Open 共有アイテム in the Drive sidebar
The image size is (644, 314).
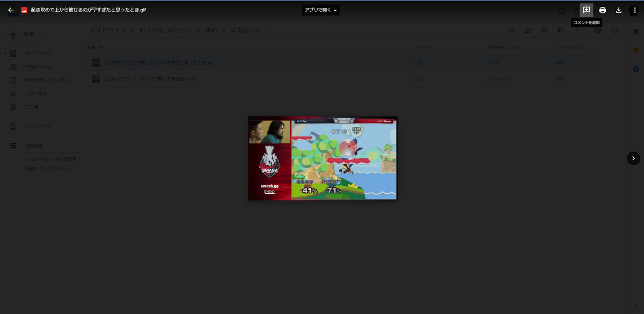click(x=39, y=67)
